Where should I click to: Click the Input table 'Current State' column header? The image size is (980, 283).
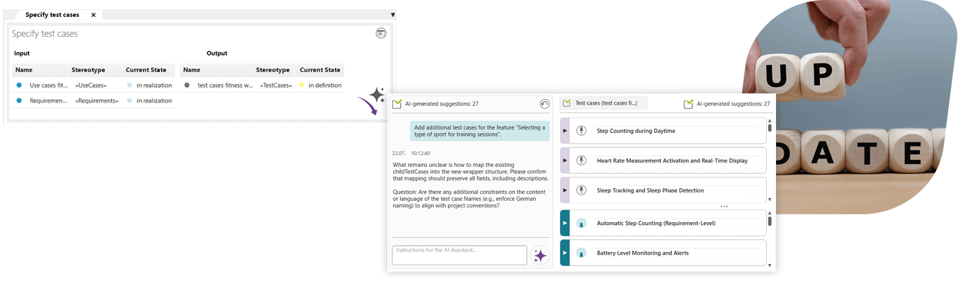[x=148, y=70]
